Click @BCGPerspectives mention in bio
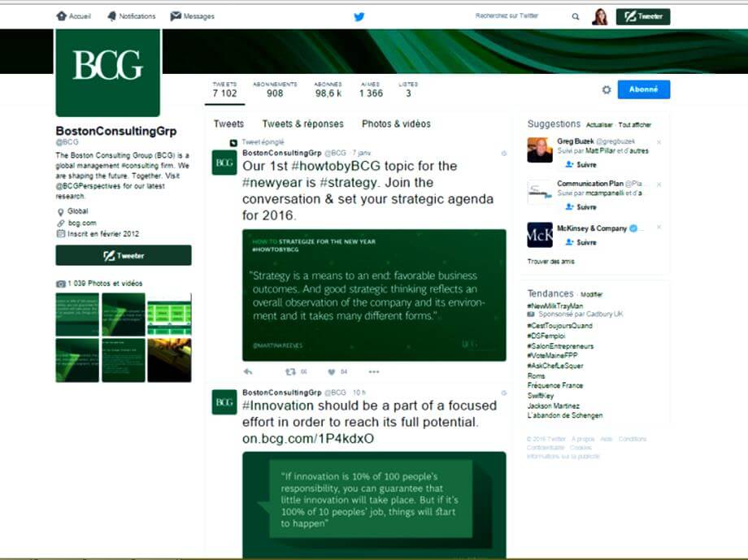Viewport: 748px width, 560px height. 87,186
